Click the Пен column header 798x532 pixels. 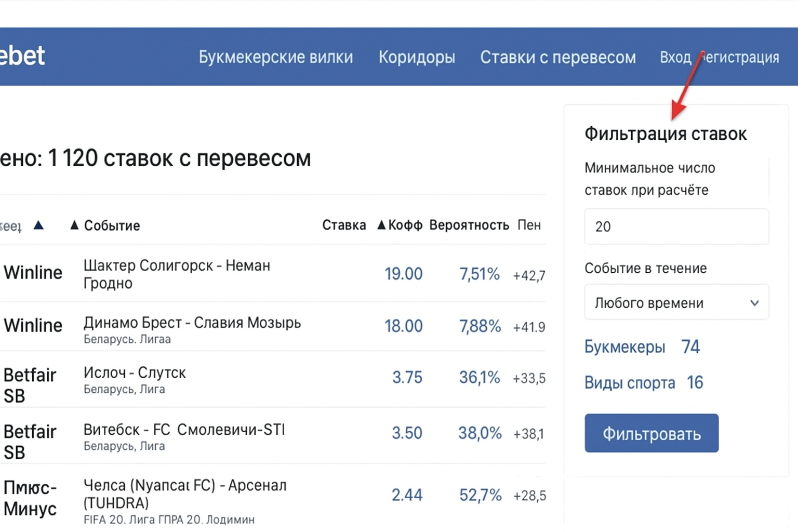coord(529,224)
